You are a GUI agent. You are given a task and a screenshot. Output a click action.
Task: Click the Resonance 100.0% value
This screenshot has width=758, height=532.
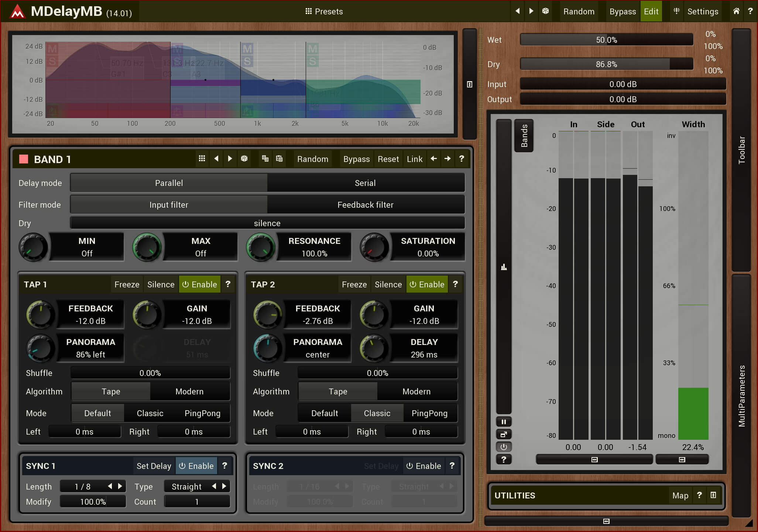click(x=314, y=253)
